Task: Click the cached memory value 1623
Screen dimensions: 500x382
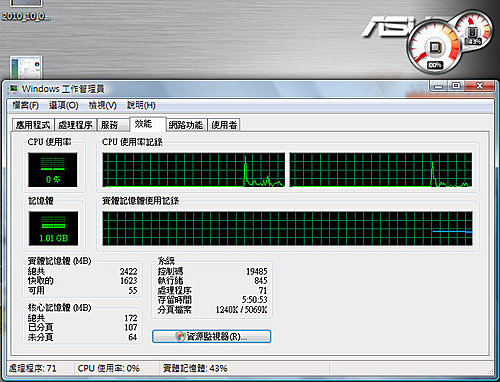Action: (x=129, y=281)
